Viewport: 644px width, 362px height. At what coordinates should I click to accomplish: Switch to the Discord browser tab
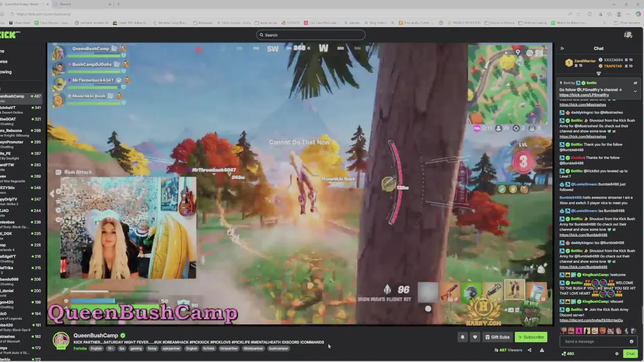click(83, 4)
